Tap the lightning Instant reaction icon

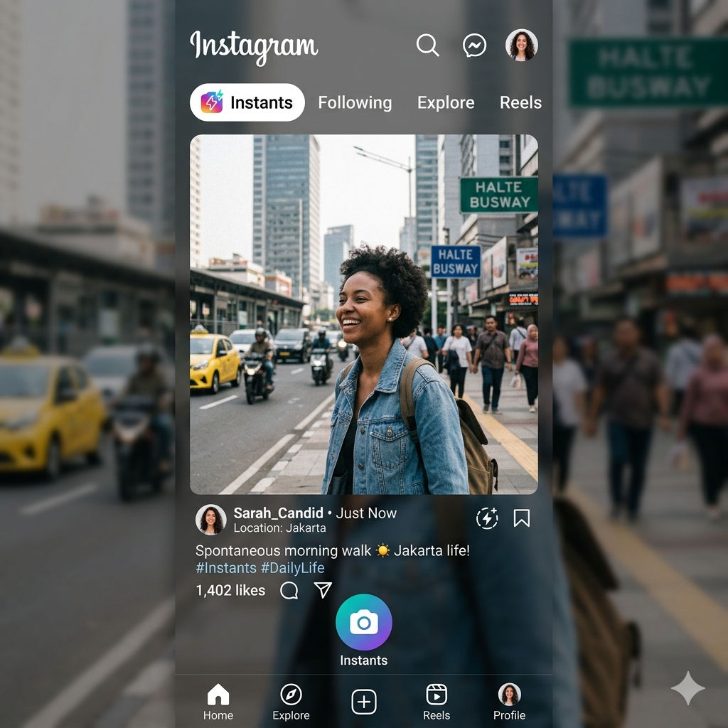click(x=487, y=518)
